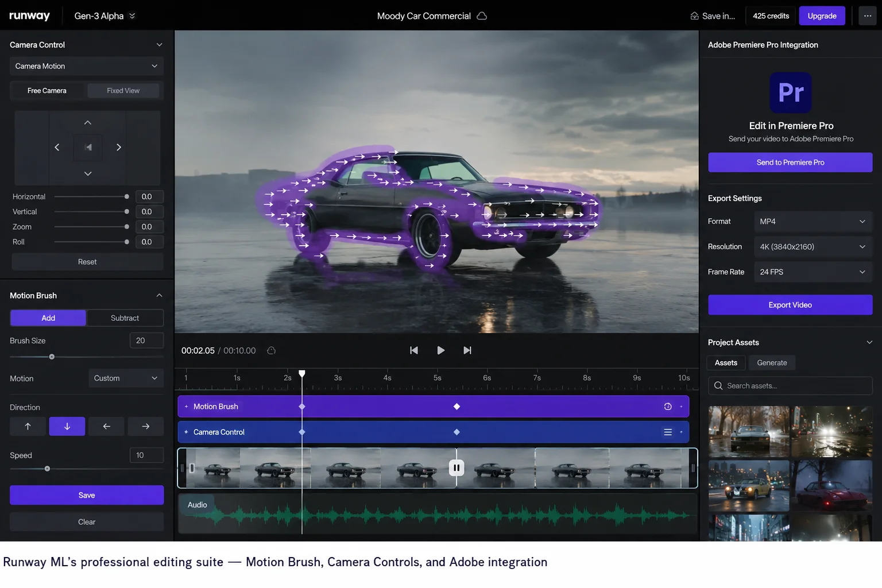Select the red sports car asset thumbnail
882x588 pixels.
[832, 486]
